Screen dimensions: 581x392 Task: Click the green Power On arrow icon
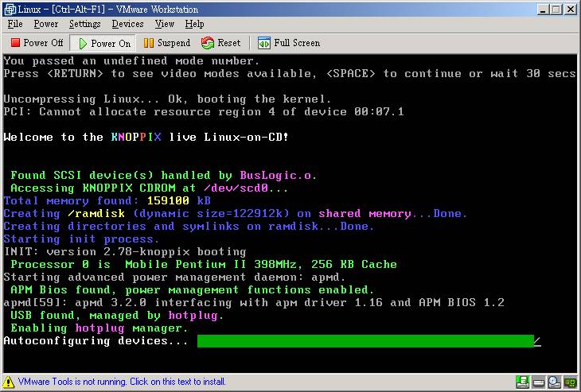83,43
